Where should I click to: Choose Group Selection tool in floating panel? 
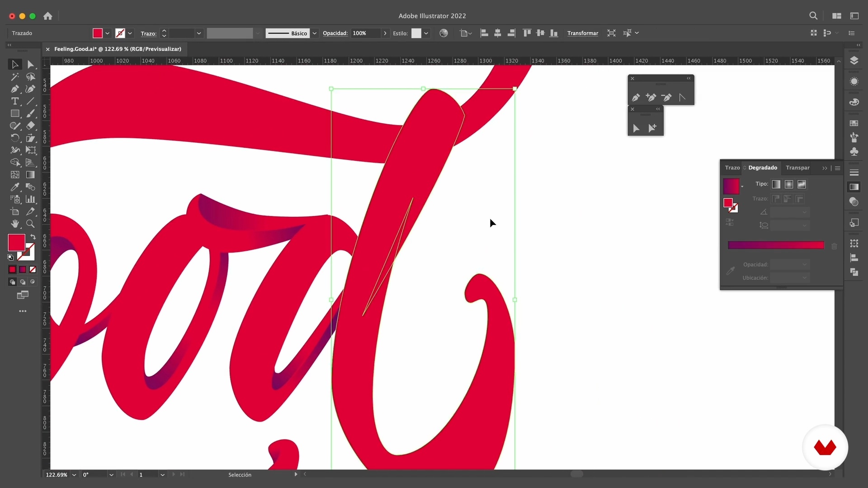[652, 128]
